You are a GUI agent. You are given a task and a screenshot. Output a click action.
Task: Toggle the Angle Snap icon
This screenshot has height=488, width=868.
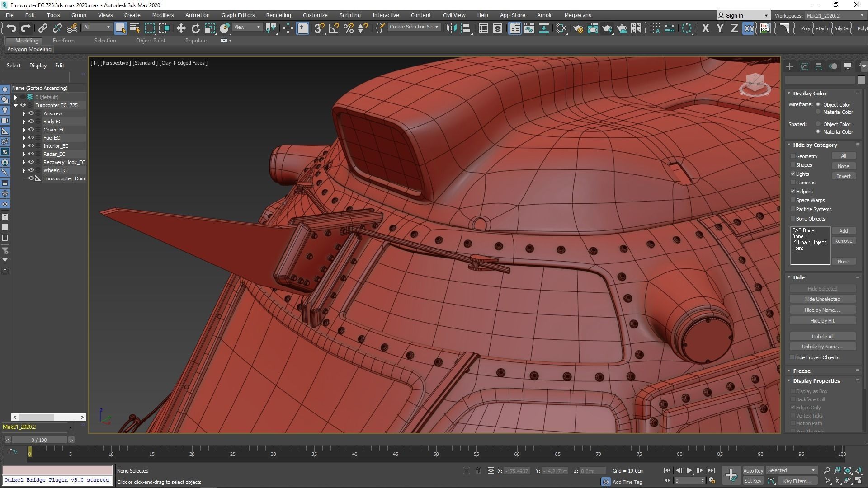point(334,28)
